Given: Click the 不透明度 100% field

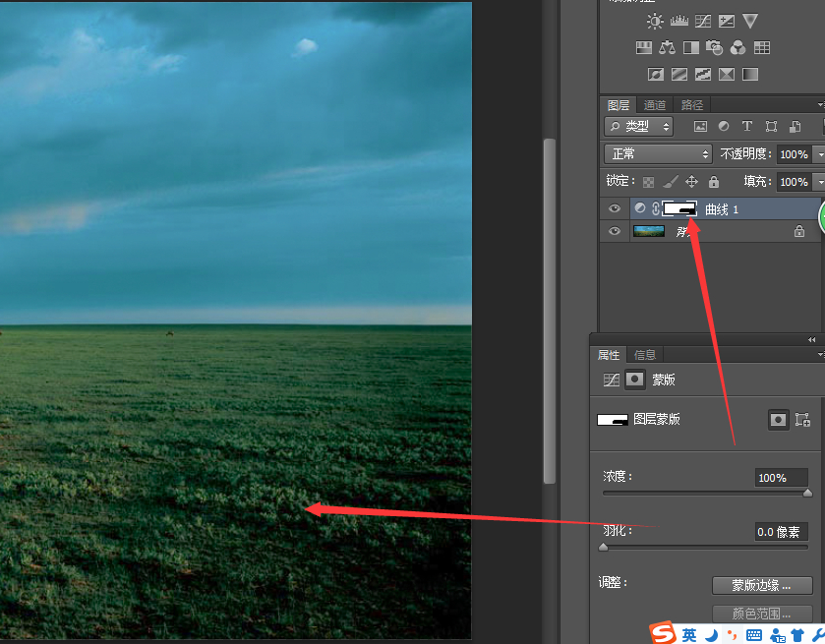Looking at the screenshot, I should click(x=794, y=154).
